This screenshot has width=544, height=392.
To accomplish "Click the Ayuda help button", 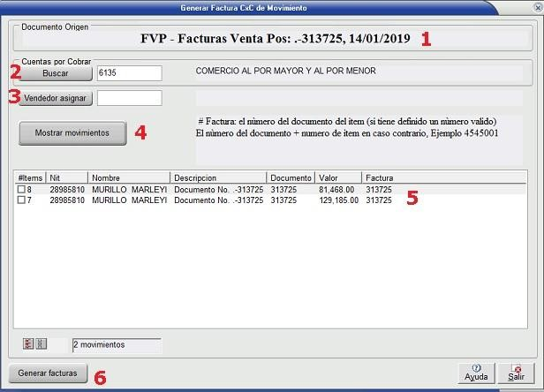I will 476,373.
